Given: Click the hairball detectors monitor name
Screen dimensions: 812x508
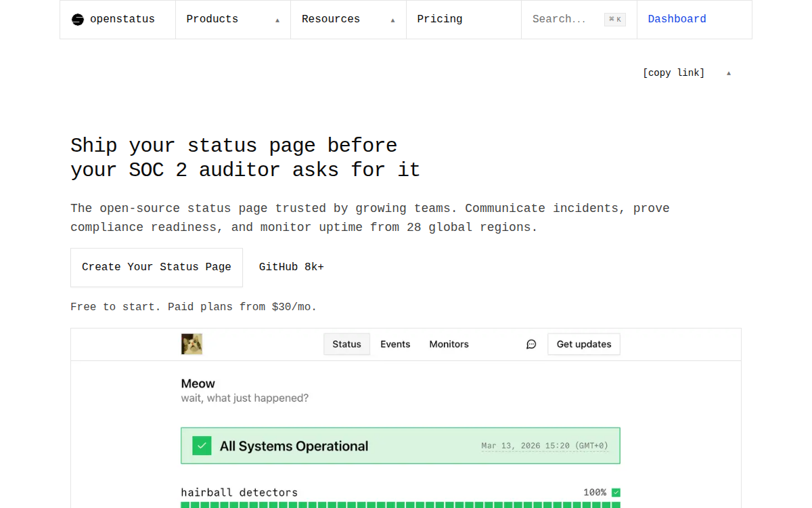Looking at the screenshot, I should pyautogui.click(x=240, y=492).
